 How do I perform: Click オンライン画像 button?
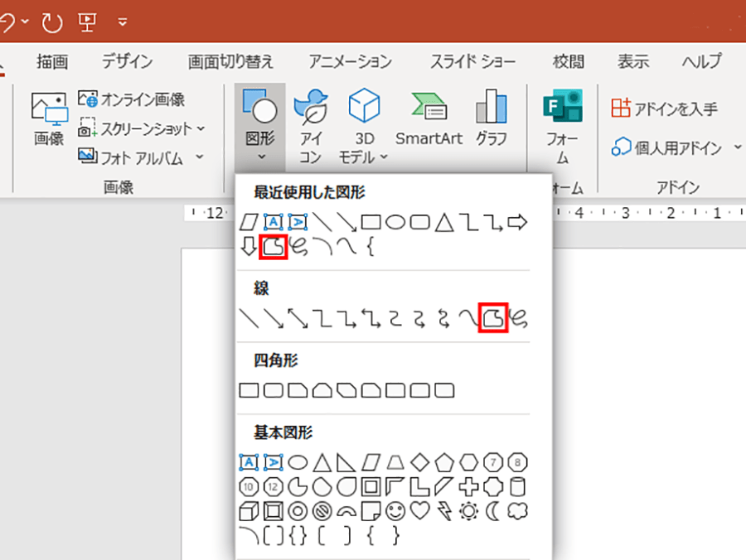(131, 99)
